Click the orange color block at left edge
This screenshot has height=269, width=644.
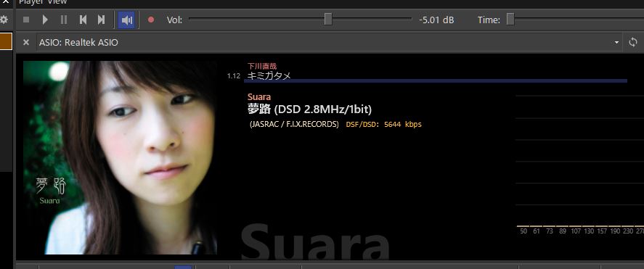tap(6, 42)
